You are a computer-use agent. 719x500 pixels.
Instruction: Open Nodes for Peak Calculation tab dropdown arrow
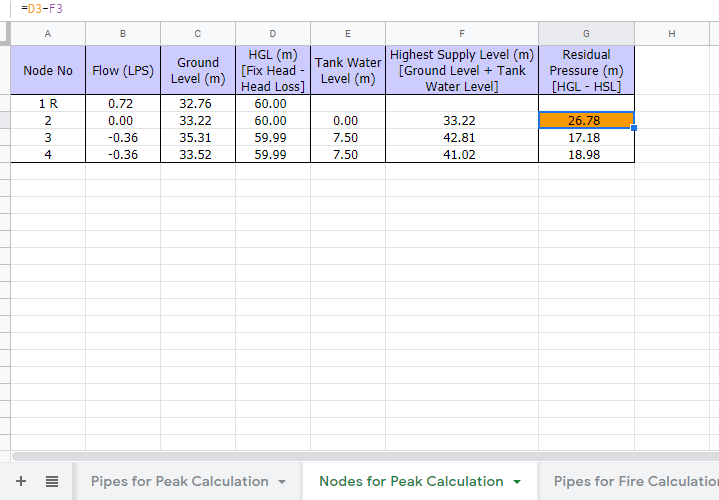517,482
